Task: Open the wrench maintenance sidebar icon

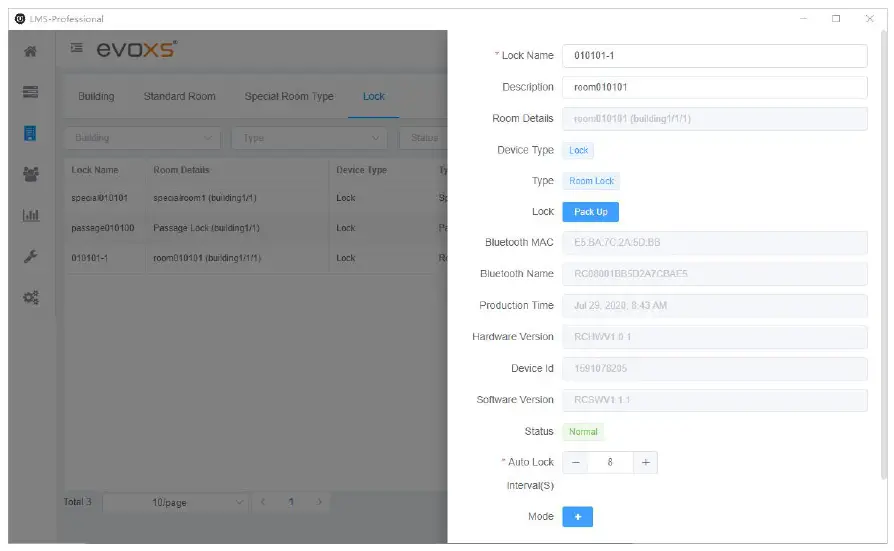Action: [30, 256]
